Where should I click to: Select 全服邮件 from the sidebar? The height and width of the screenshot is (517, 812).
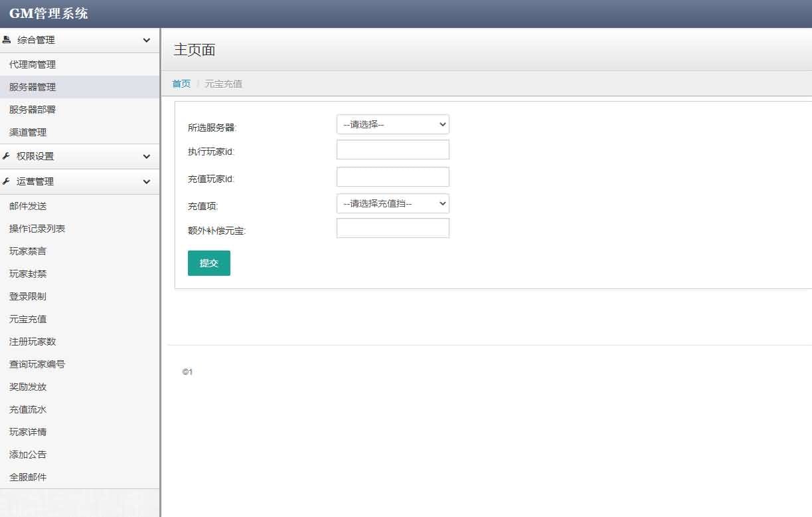pos(27,477)
